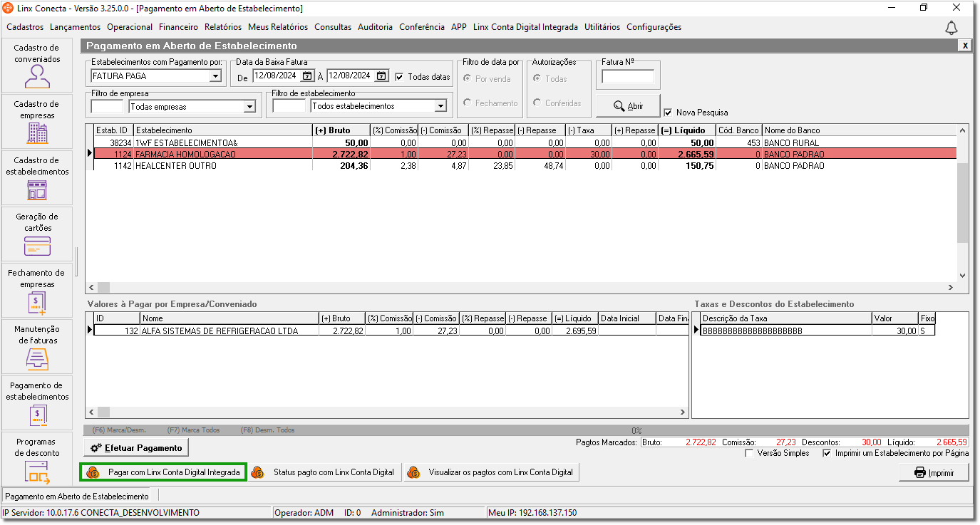Open the Cadastros menu
980x525 pixels.
[x=25, y=27]
